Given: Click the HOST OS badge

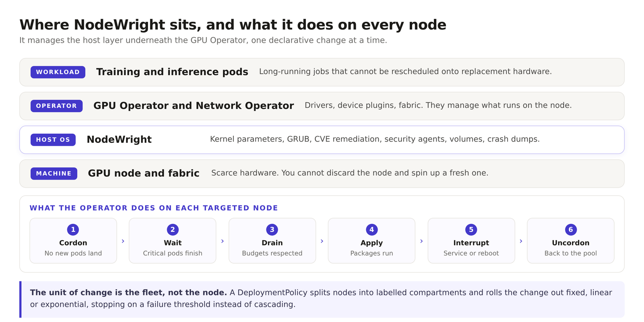Looking at the screenshot, I should pyautogui.click(x=53, y=140).
